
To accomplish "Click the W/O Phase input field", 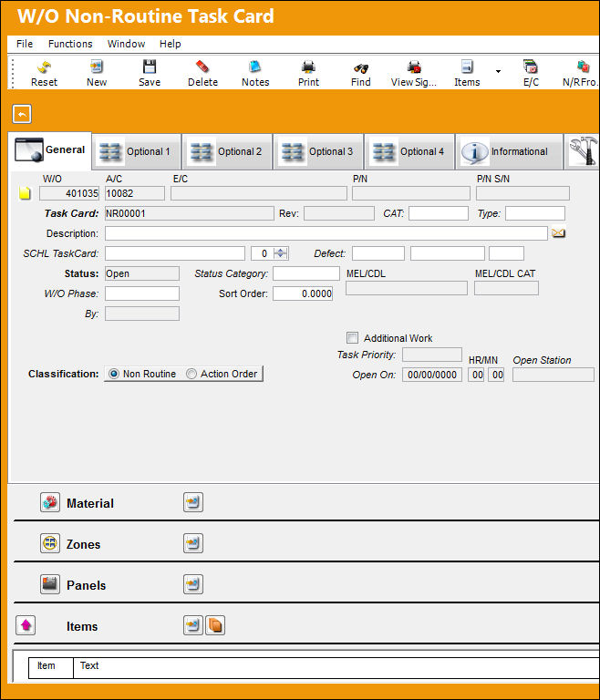I will pos(142,293).
